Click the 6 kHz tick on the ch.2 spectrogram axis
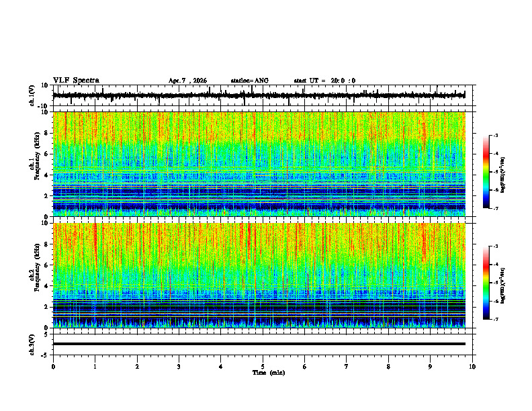 [46, 265]
